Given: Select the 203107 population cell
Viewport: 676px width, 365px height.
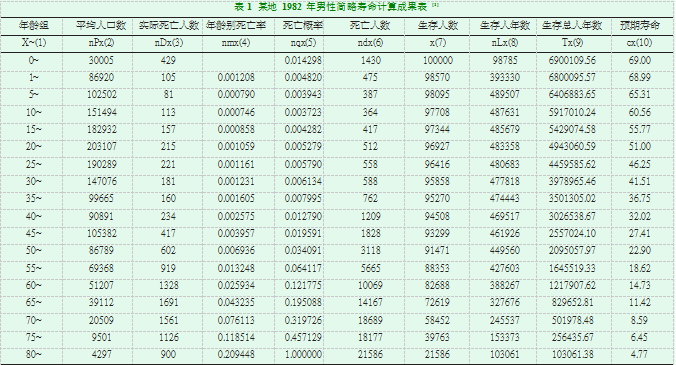Looking at the screenshot, I should pyautogui.click(x=101, y=147).
